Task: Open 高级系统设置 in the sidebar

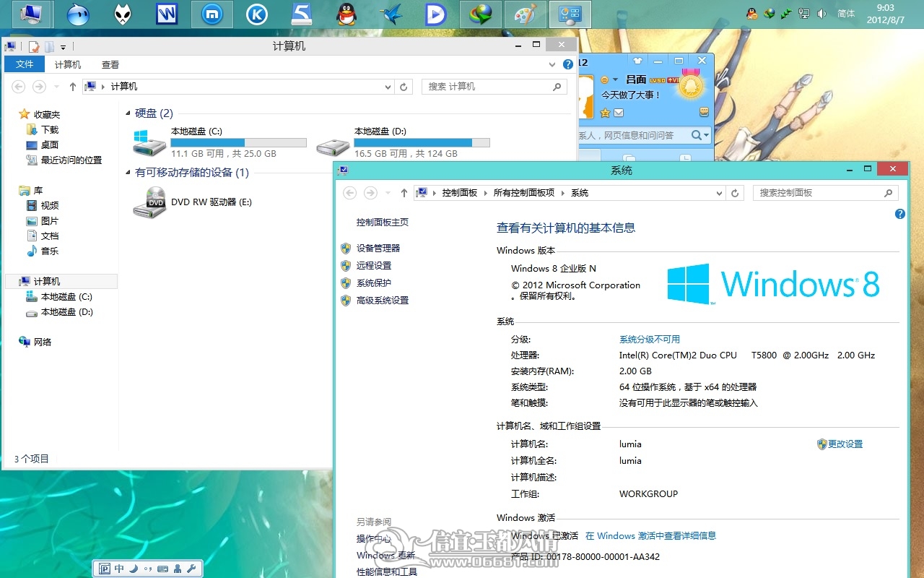Action: click(383, 300)
